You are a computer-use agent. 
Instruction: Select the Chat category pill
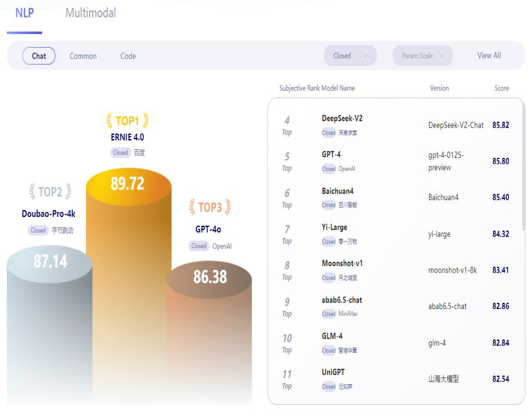pos(39,56)
